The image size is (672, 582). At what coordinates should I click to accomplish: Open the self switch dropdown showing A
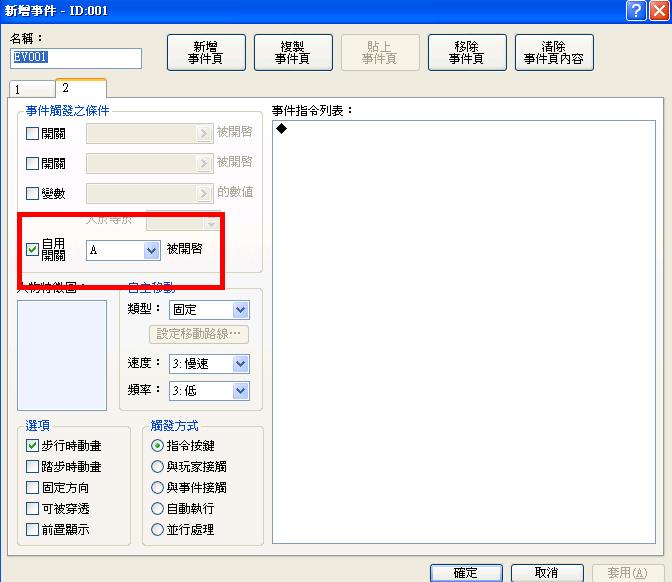coord(123,250)
